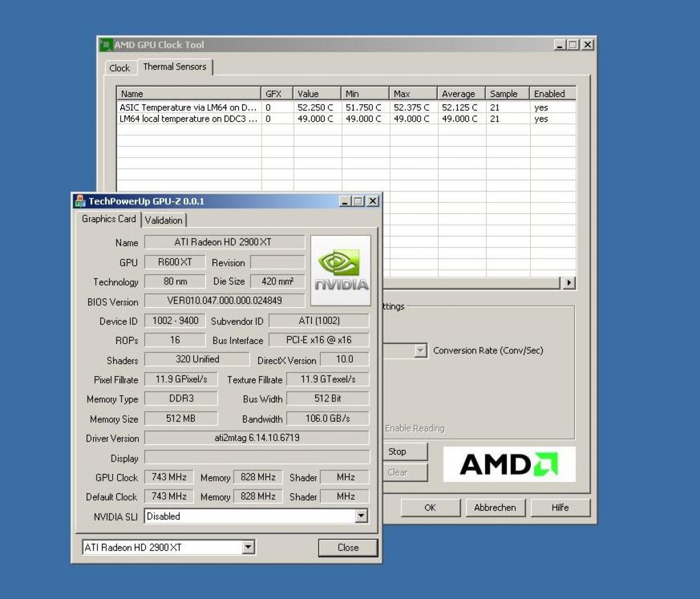The width and height of the screenshot is (700, 599).
Task: Click the Bus Width field 512 Bit
Action: coord(328,398)
